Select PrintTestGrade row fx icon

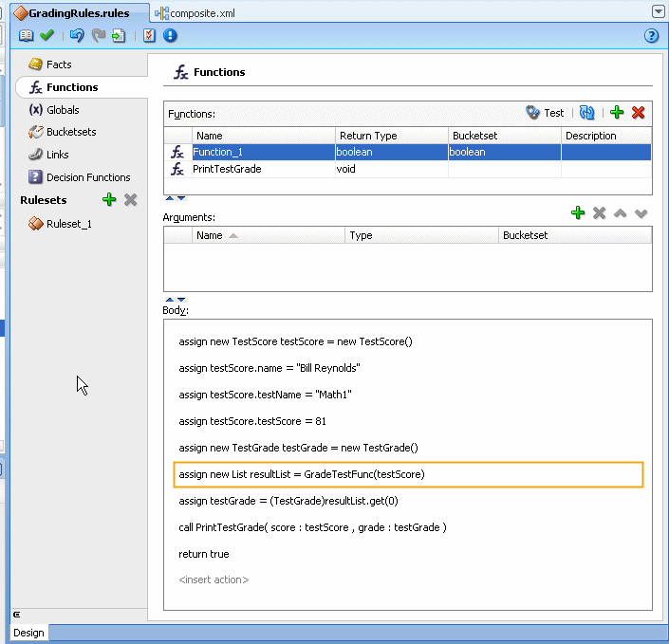point(177,169)
